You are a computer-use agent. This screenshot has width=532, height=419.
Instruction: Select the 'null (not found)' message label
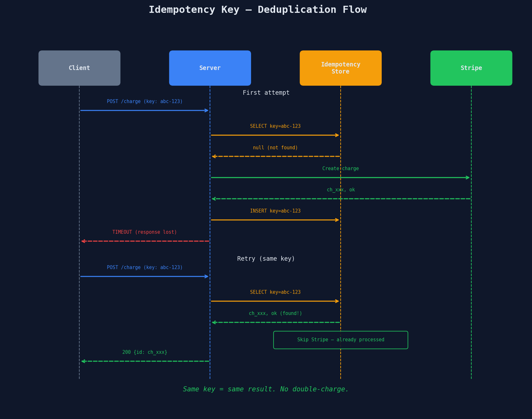(x=275, y=148)
